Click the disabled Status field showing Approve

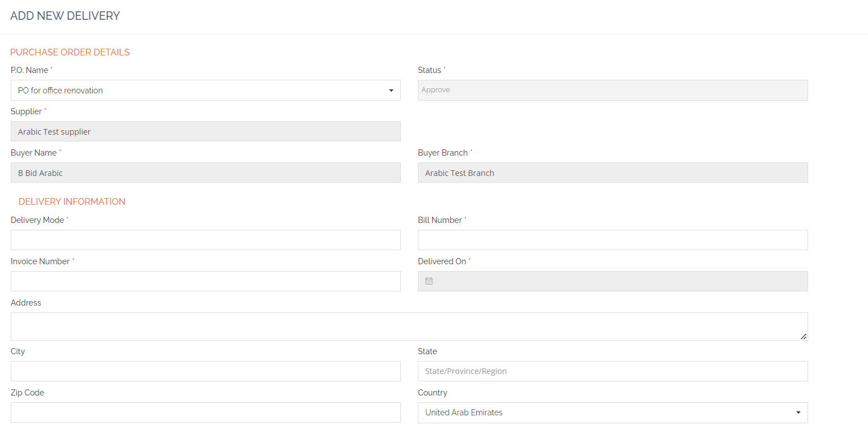[x=612, y=91]
